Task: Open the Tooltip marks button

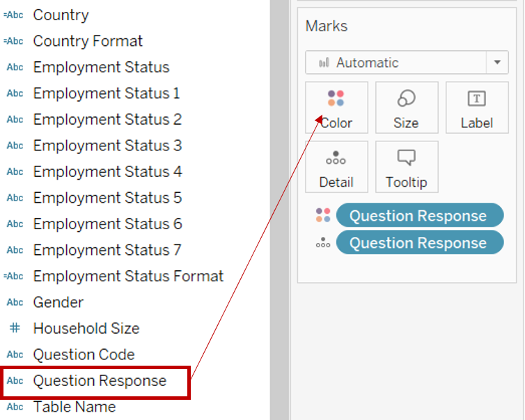Action: click(406, 166)
